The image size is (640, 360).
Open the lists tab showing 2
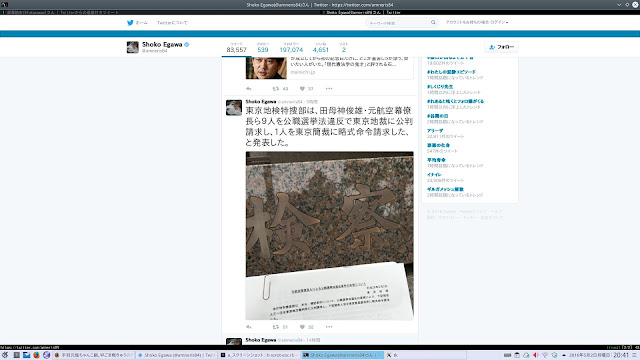344,48
